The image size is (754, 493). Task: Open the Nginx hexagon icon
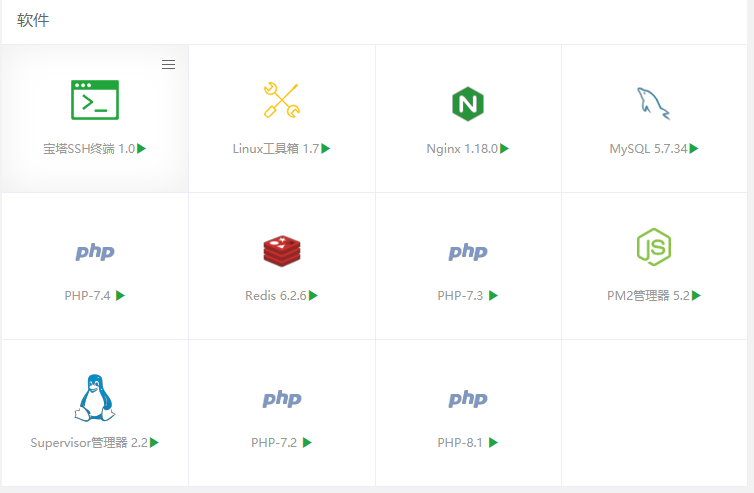coord(468,103)
